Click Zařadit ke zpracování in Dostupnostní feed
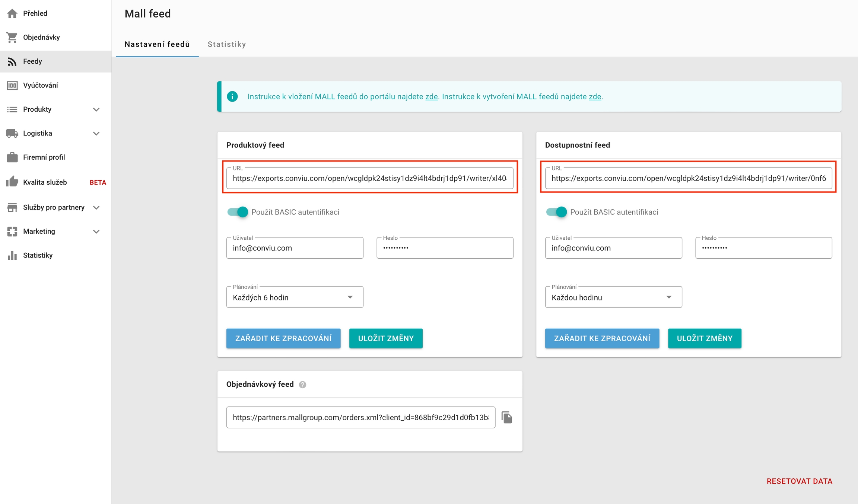The height and width of the screenshot is (504, 858). pyautogui.click(x=602, y=338)
